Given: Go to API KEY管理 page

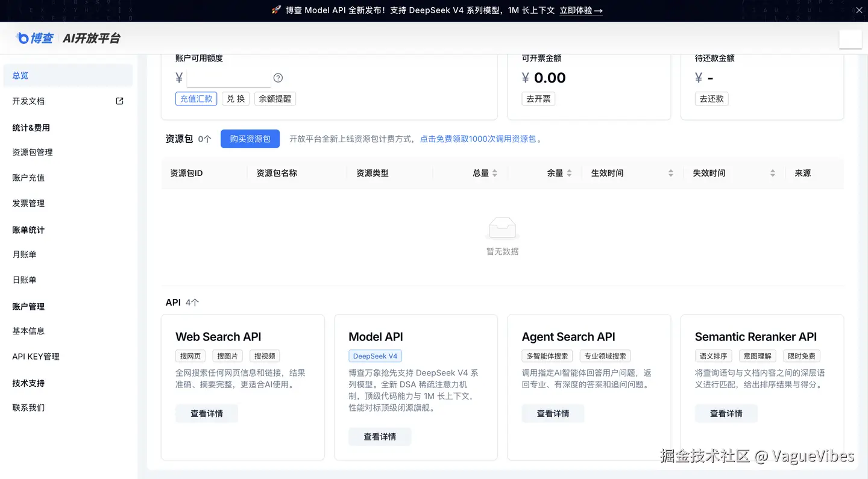Looking at the screenshot, I should (x=36, y=357).
